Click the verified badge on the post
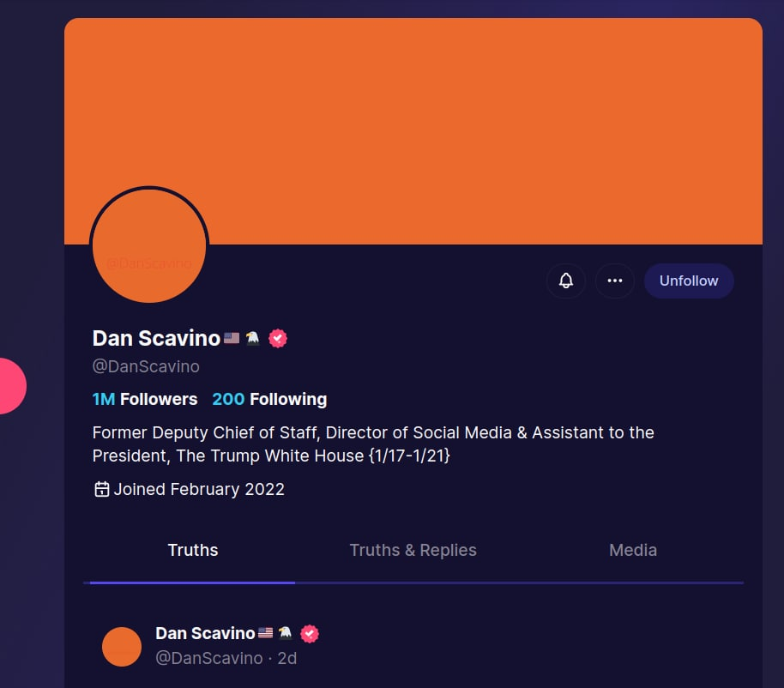The width and height of the screenshot is (784, 688). pos(310,633)
